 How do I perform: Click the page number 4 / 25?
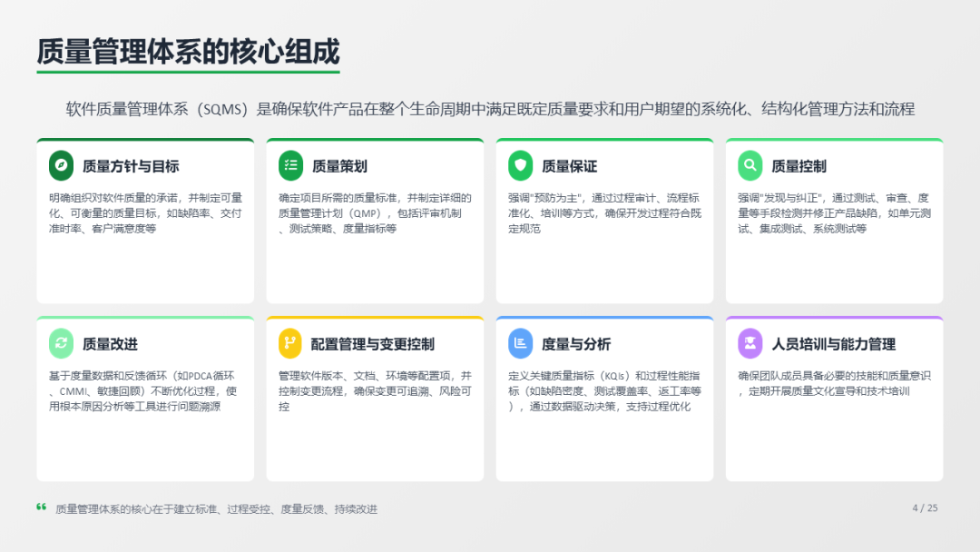coord(925,508)
